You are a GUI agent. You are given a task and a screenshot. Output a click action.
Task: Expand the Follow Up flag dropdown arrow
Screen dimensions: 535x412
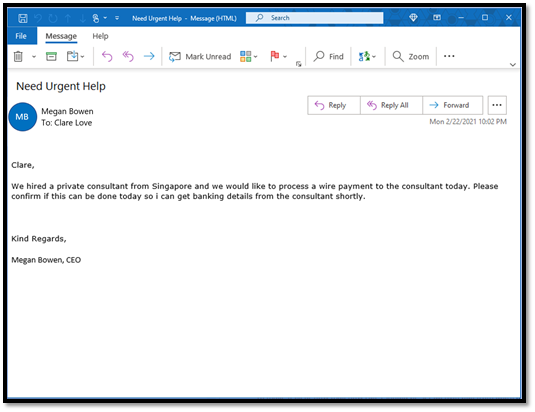click(x=285, y=57)
